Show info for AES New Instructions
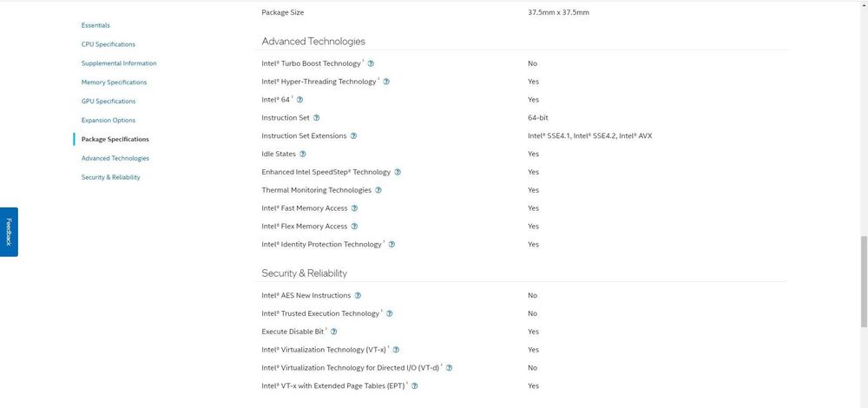Screen dimensions: 868x408 pos(358,296)
